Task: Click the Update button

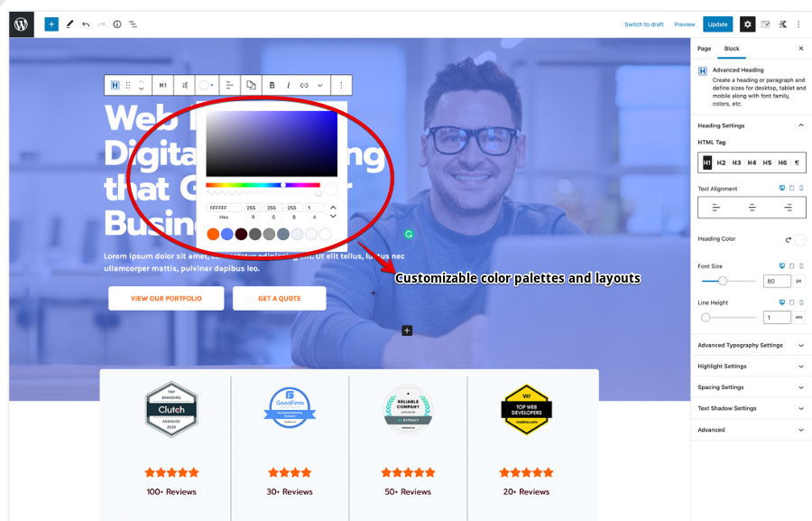Action: click(x=718, y=24)
